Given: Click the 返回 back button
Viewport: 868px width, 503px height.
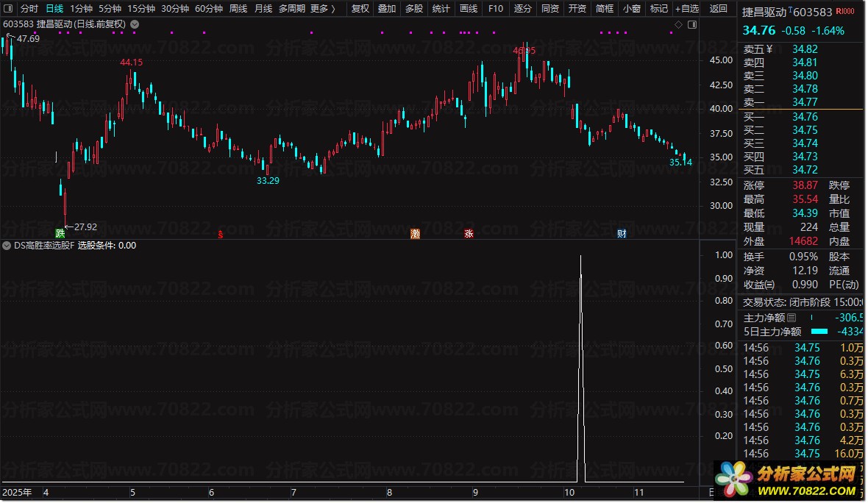Looking at the screenshot, I should pyautogui.click(x=719, y=8).
